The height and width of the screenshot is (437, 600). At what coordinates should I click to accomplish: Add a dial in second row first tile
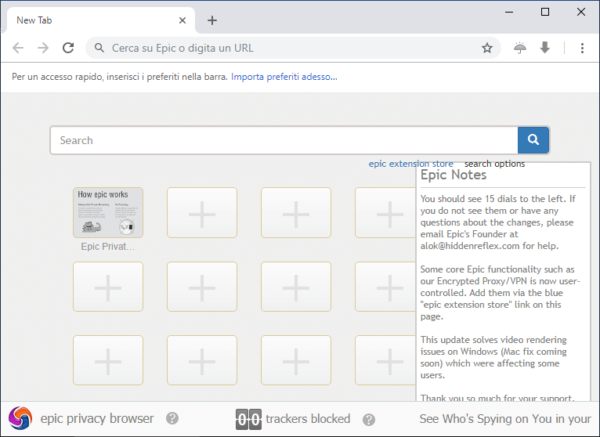108,287
